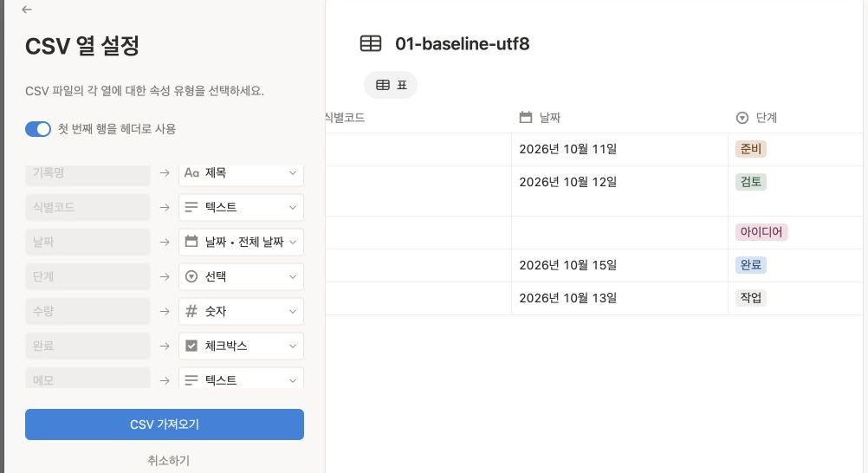Click the 날짜 column name field

[x=87, y=242]
